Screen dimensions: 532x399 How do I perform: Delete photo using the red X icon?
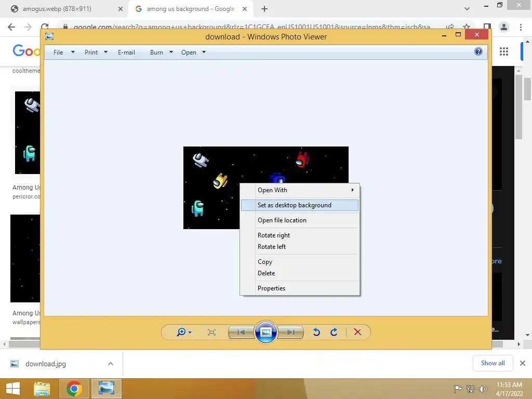[x=357, y=332]
